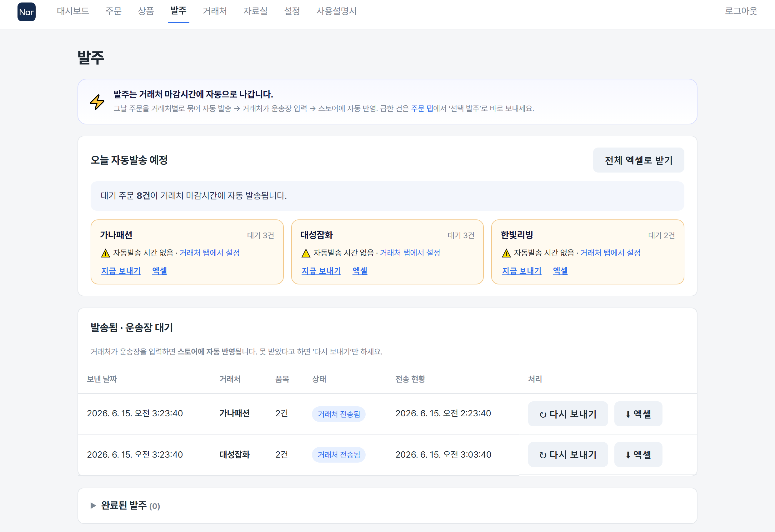The height and width of the screenshot is (532, 775).
Task: Switch to the 상품 tab
Action: [x=146, y=11]
